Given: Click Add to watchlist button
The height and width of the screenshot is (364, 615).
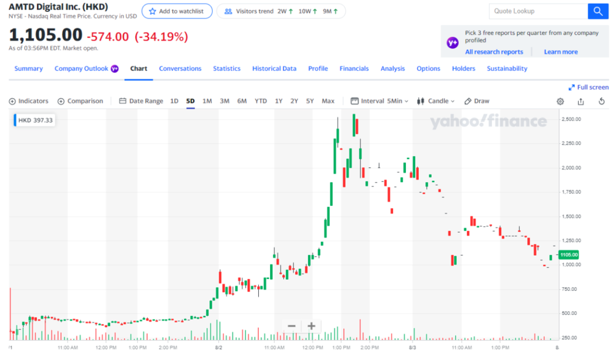Looking at the screenshot, I should (x=177, y=11).
